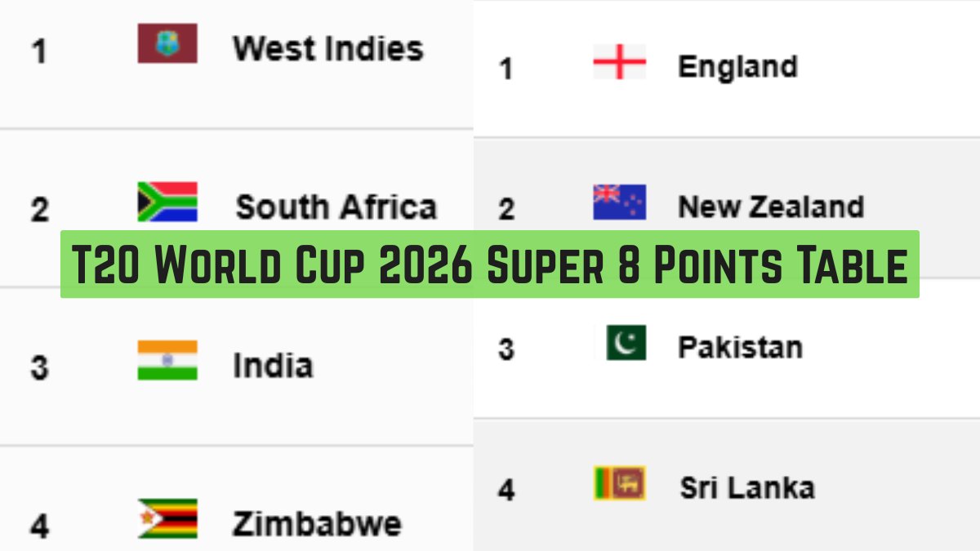Click the Zimbabwe flag icon
Image resolution: width=980 pixels, height=551 pixels.
click(x=167, y=518)
